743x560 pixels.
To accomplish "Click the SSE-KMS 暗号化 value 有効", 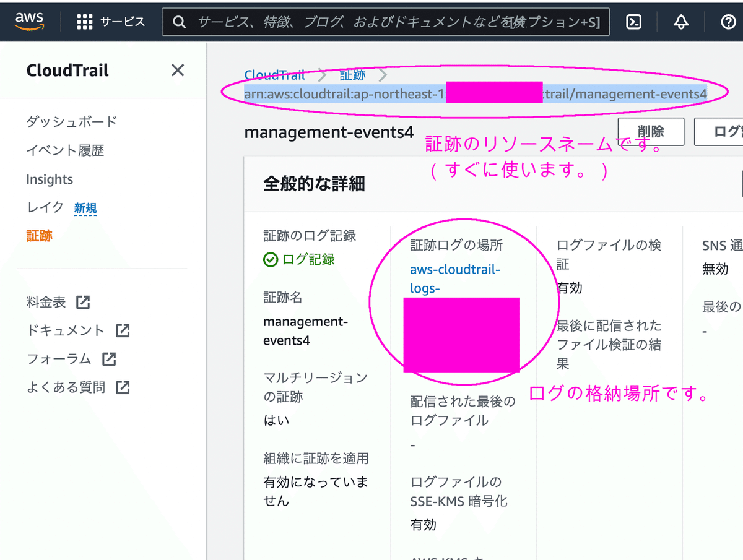I will [x=424, y=525].
